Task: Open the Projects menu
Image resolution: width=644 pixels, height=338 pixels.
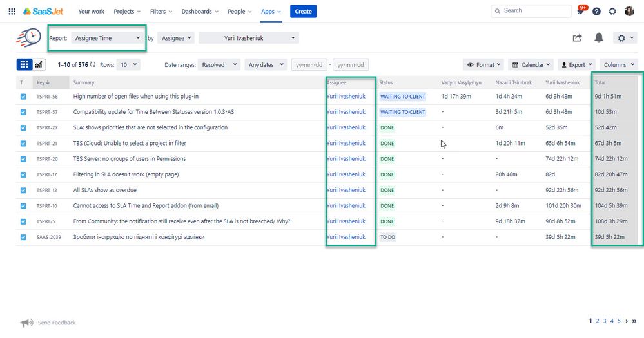Action: coord(127,12)
